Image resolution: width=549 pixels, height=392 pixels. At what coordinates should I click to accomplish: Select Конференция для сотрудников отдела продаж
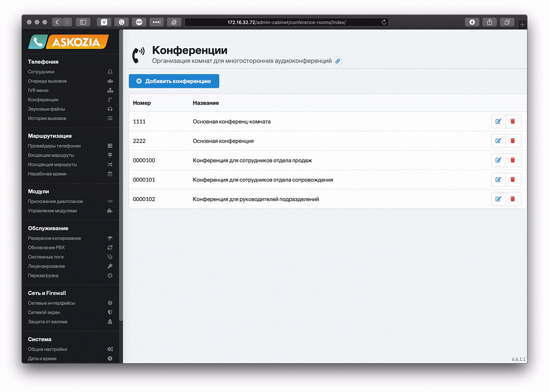252,161
